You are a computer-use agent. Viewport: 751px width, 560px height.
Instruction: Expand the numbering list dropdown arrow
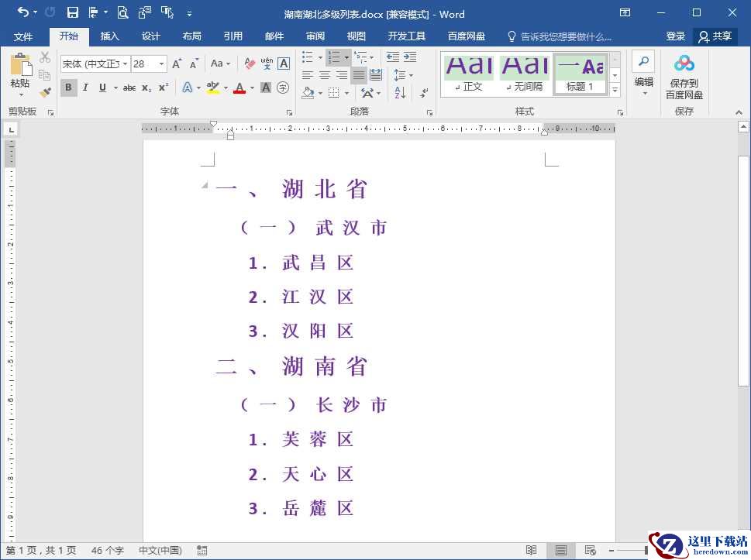point(346,57)
